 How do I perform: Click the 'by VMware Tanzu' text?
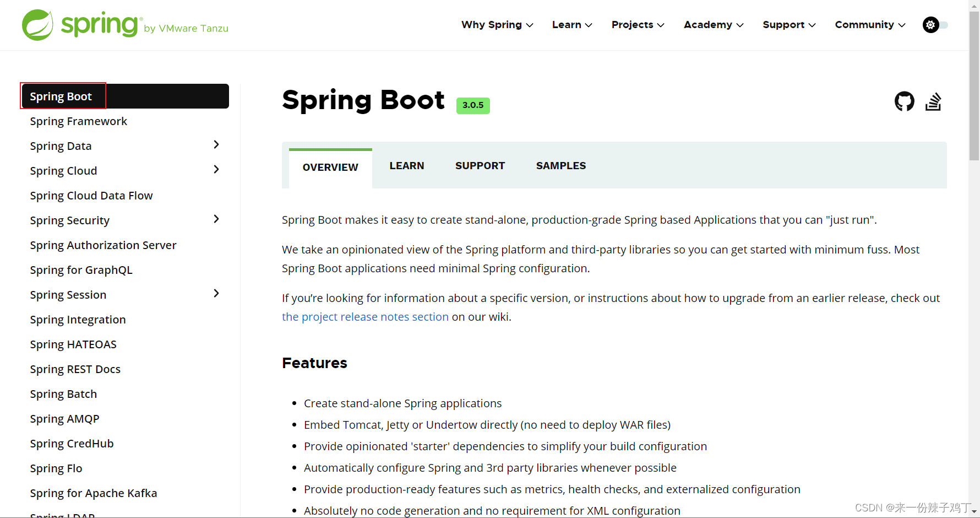click(x=186, y=28)
